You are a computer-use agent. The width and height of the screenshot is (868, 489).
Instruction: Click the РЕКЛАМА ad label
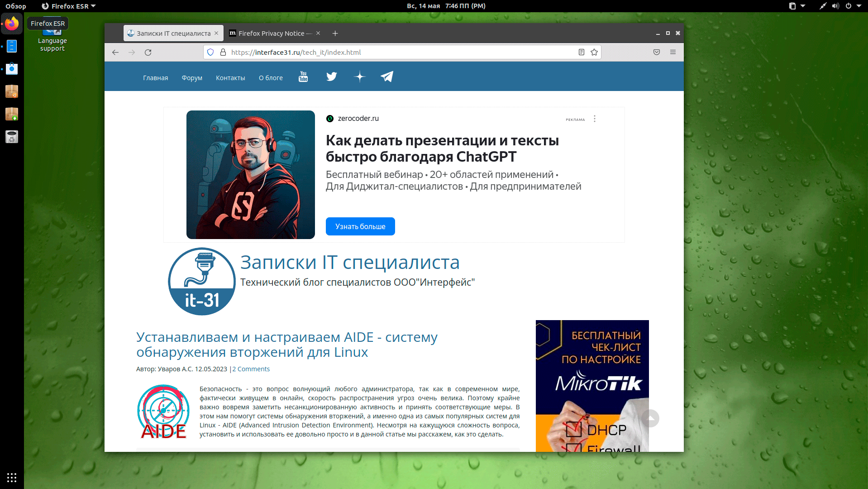[575, 120]
